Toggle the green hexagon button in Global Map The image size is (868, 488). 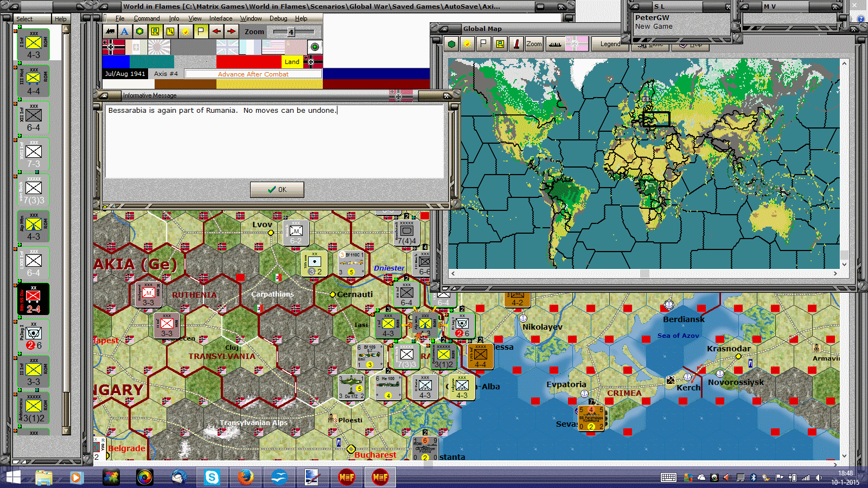451,44
